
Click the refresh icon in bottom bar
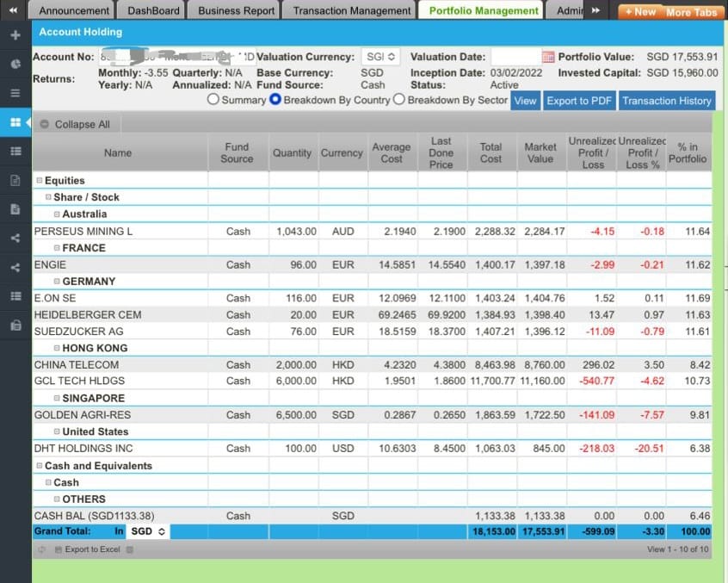[42, 549]
